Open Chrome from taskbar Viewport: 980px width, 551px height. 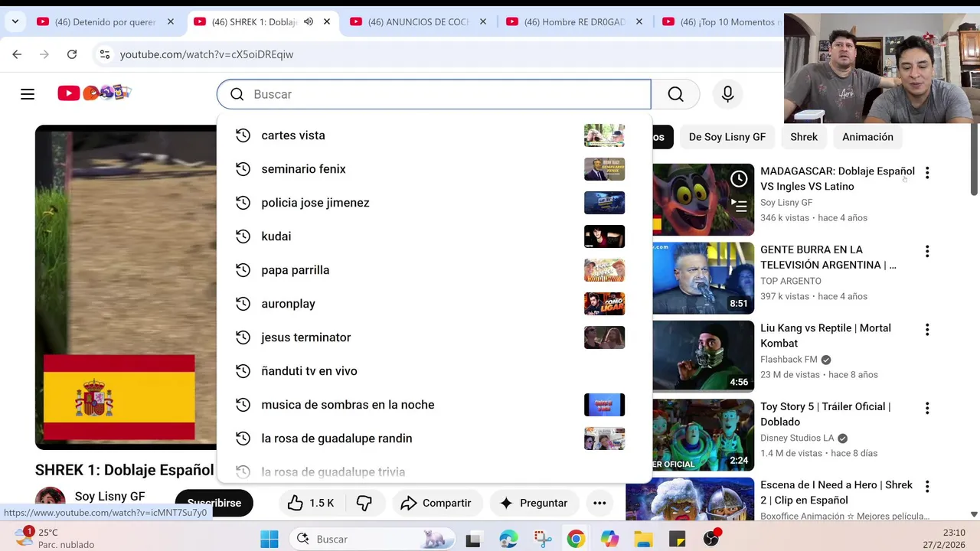[576, 539]
